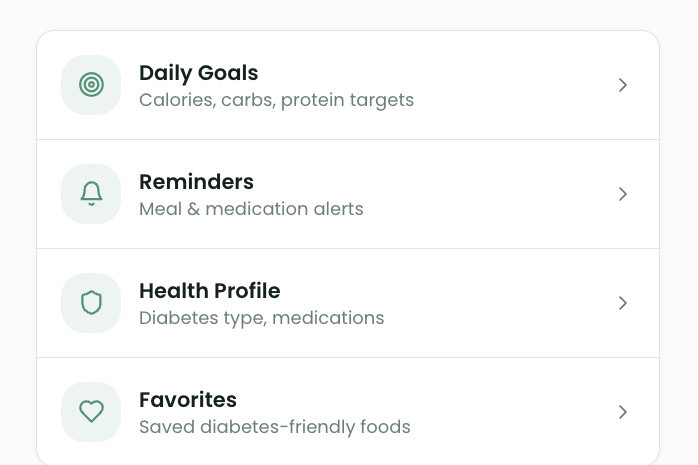Open Health Profile via its chevron arrow
Screen dimensions: 698x465
(x=623, y=303)
